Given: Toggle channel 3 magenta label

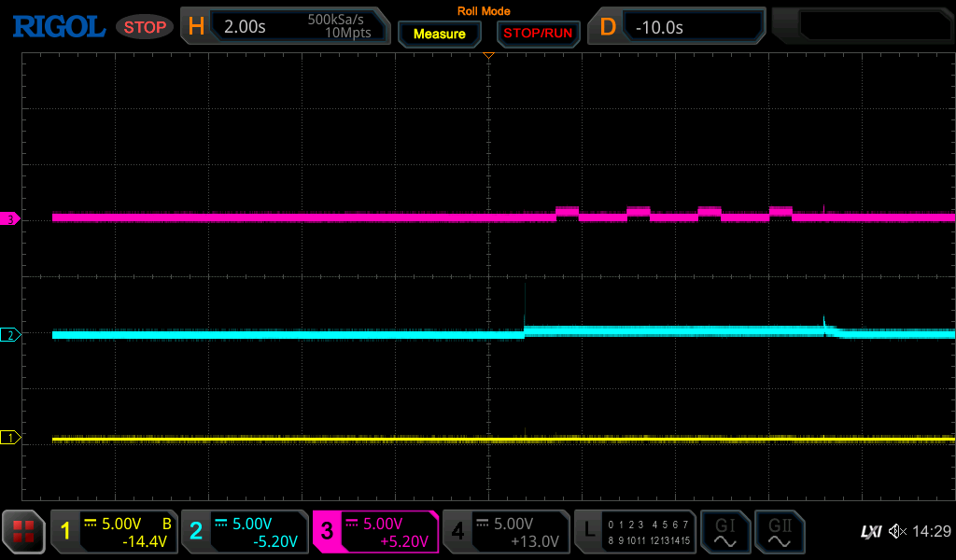Looking at the screenshot, I should [327, 531].
